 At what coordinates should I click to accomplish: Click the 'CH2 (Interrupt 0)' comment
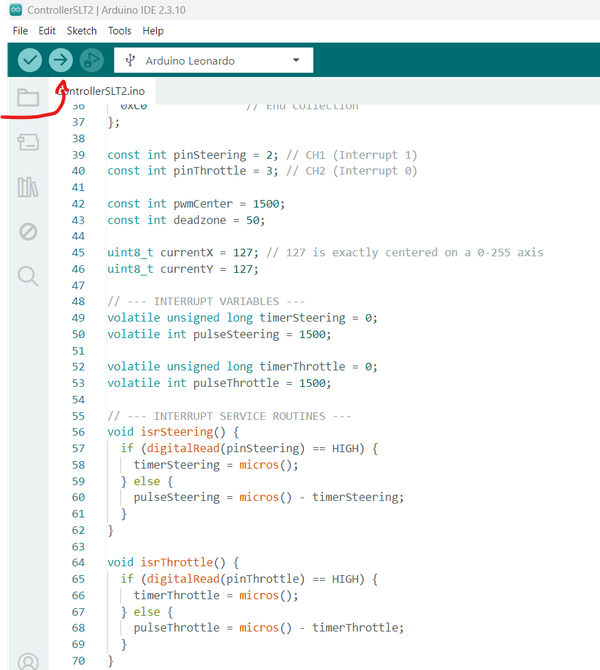352,171
